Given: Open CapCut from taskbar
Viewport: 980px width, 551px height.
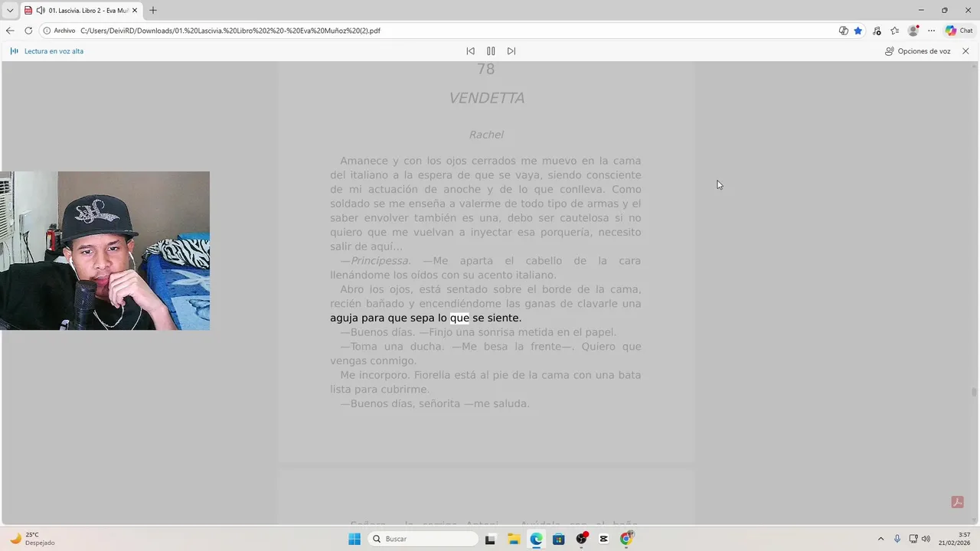Looking at the screenshot, I should click(604, 539).
